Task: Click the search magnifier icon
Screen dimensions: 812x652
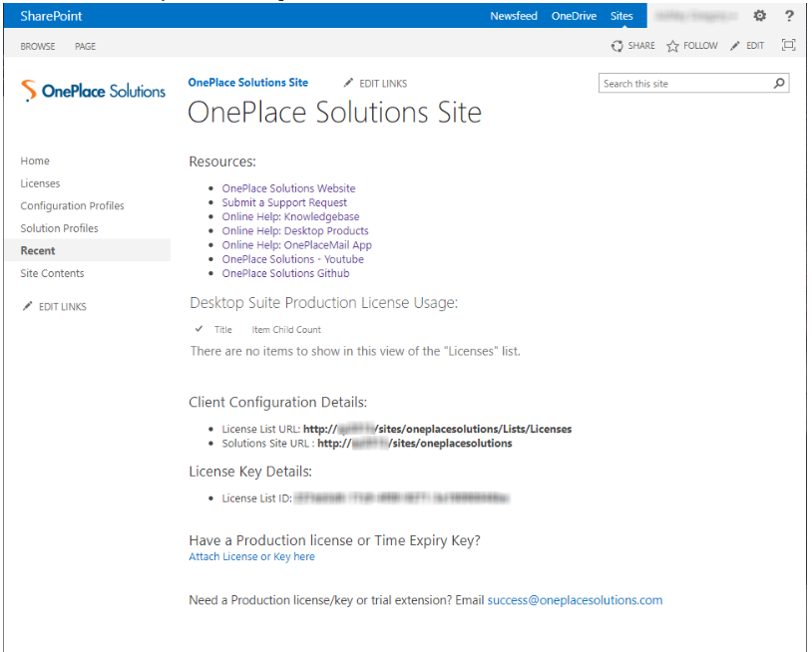Action: point(779,84)
